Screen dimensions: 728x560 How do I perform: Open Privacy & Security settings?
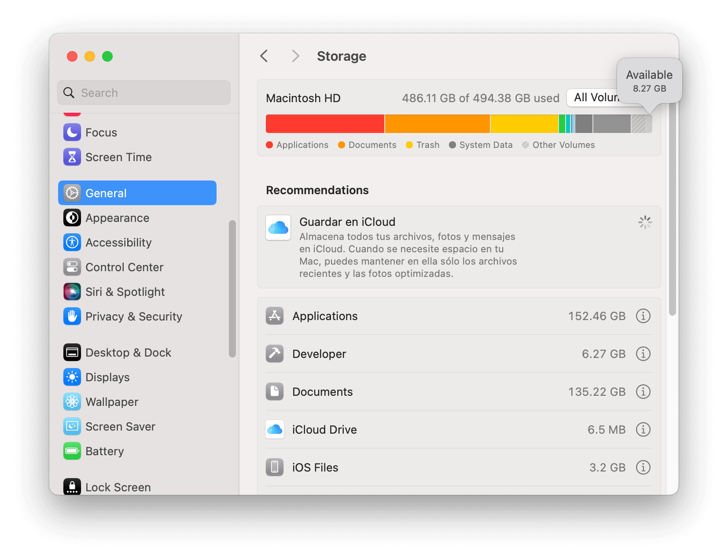pos(137,316)
